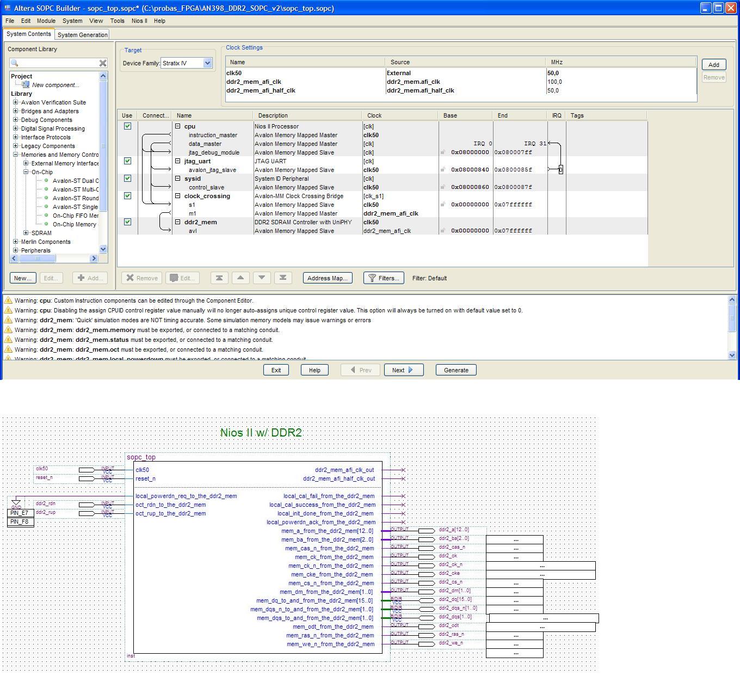
Task: Switch to the System Generation tab
Action: [x=83, y=35]
